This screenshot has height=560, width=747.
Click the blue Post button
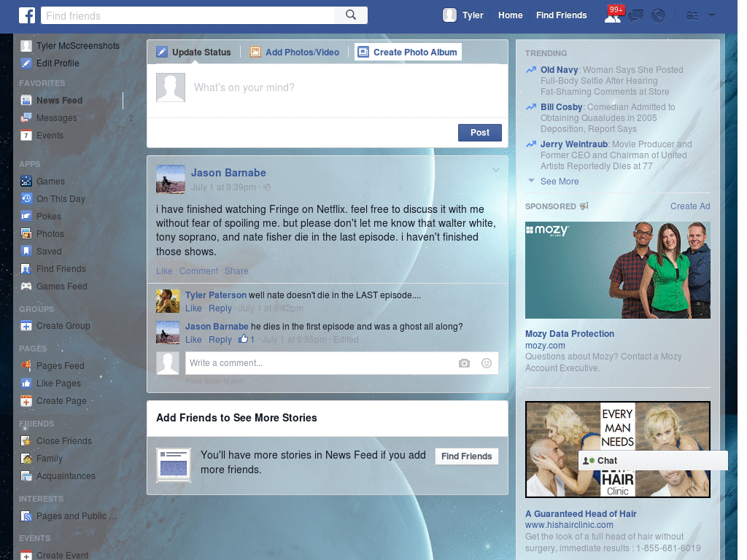480,133
